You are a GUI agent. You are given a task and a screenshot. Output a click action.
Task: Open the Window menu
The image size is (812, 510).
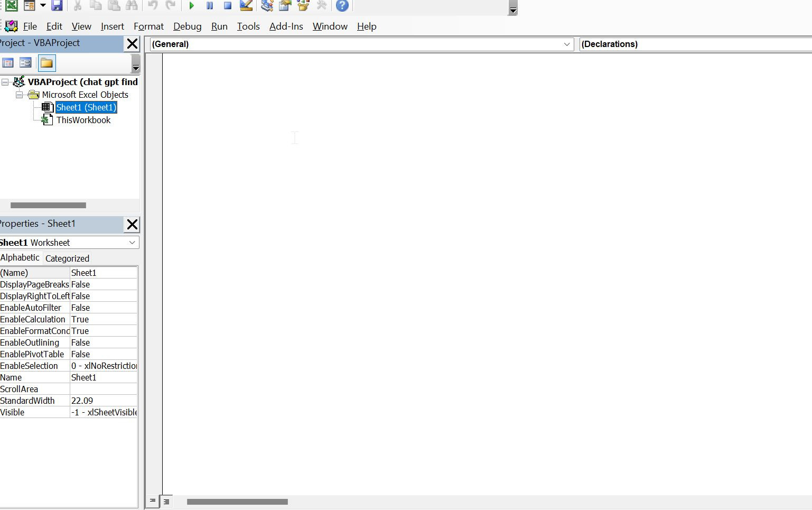330,26
